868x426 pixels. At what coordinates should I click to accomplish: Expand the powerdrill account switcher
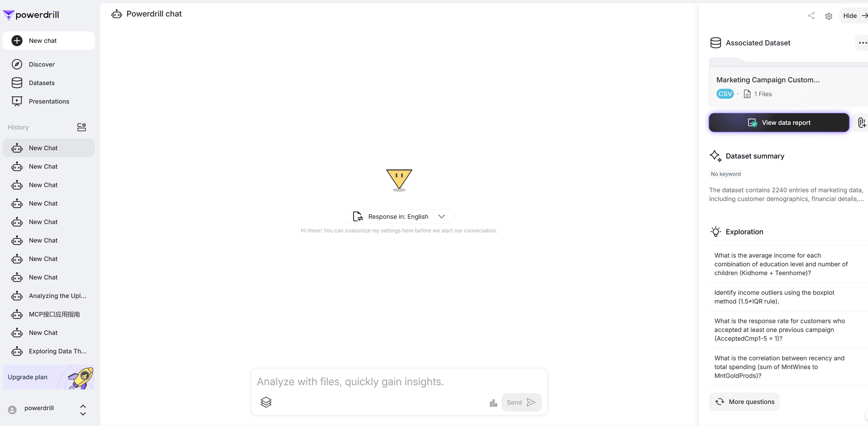click(83, 409)
